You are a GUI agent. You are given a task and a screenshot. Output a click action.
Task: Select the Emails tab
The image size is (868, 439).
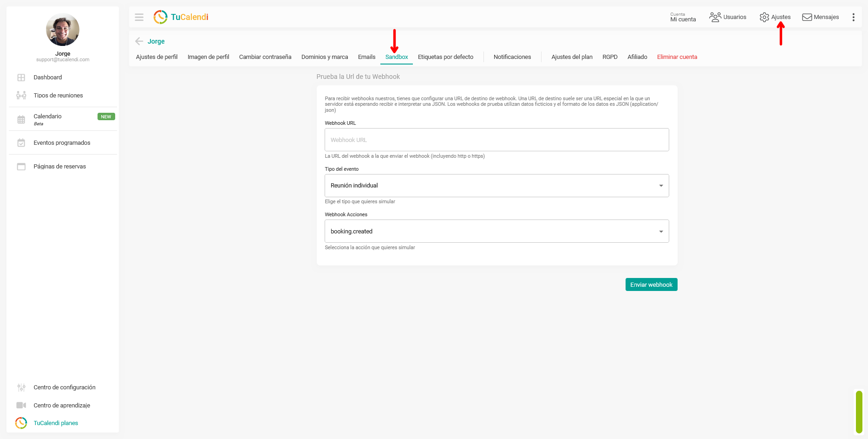click(367, 57)
